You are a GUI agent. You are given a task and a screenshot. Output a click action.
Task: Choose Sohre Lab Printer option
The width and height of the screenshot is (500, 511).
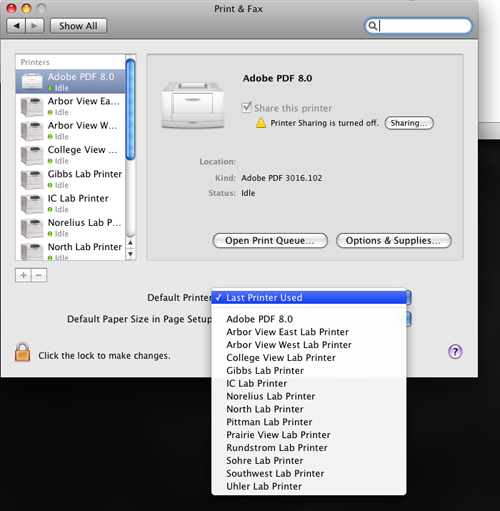tap(309, 461)
